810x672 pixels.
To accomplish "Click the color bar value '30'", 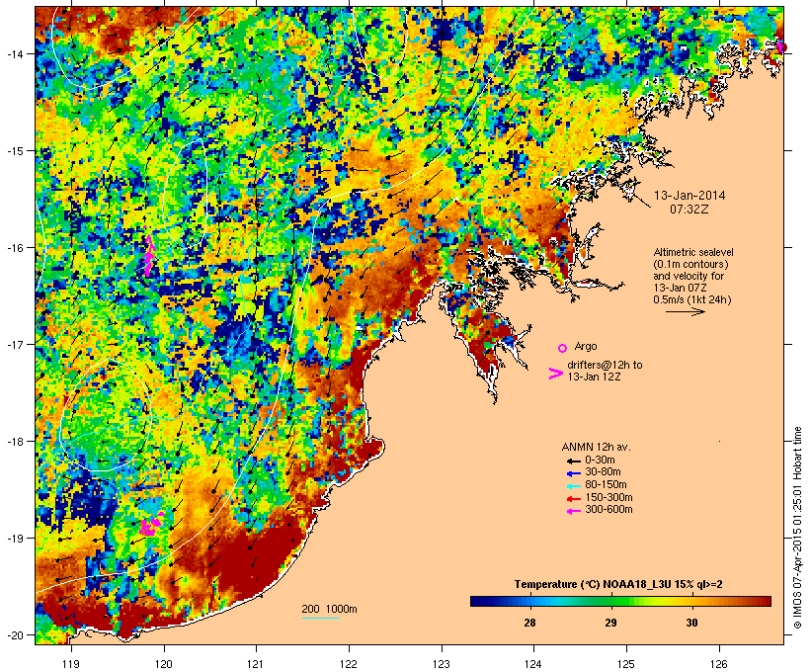I will pos(692,623).
